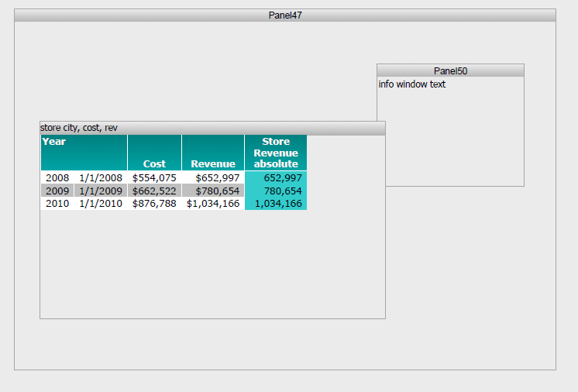Select the $662,522 cost cell
The width and height of the screenshot is (578, 392).
[x=154, y=191]
